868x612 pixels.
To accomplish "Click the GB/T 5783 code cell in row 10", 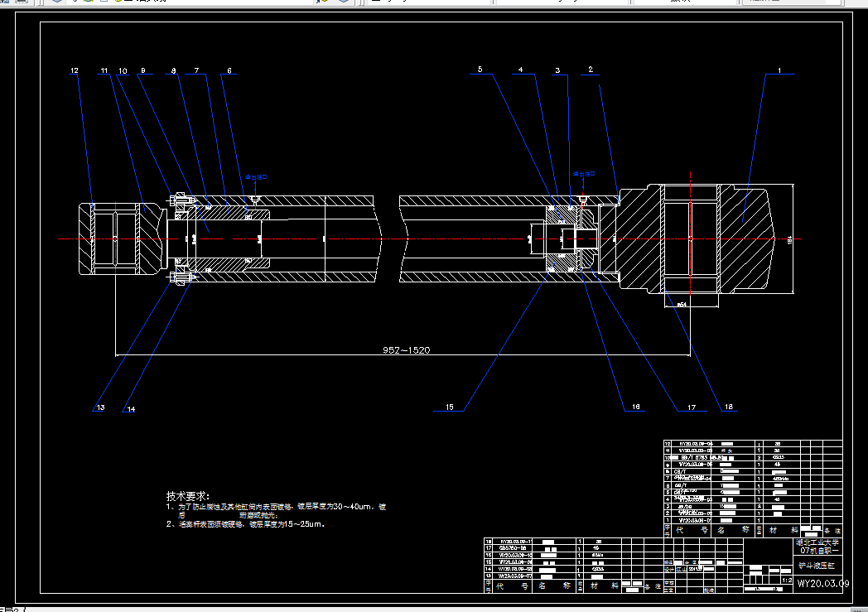I will (x=693, y=458).
